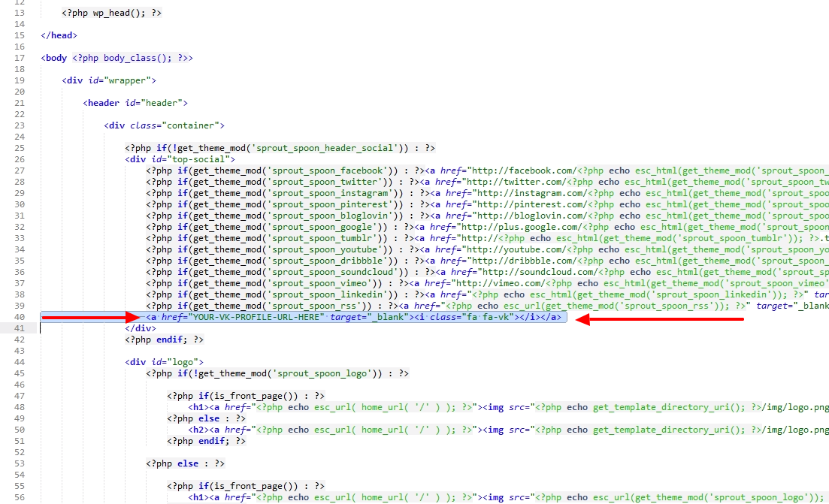This screenshot has width=829, height=504.
Task: Click line number 26 in the gutter
Action: coord(19,159)
